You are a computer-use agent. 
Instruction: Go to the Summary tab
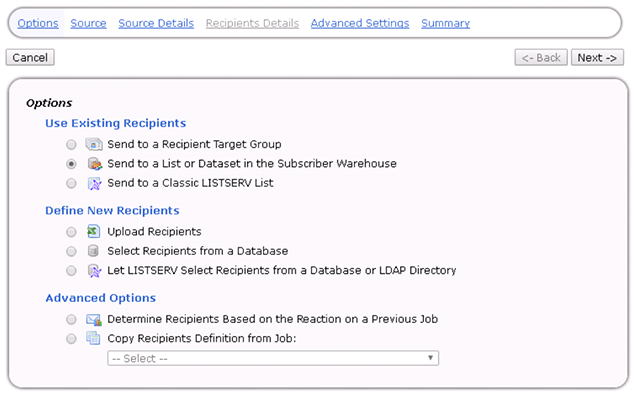tap(445, 23)
